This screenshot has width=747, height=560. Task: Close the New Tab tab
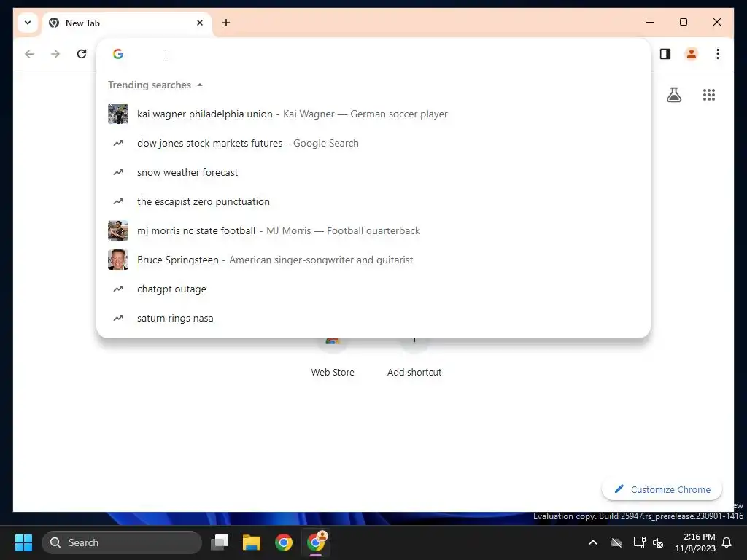(200, 23)
